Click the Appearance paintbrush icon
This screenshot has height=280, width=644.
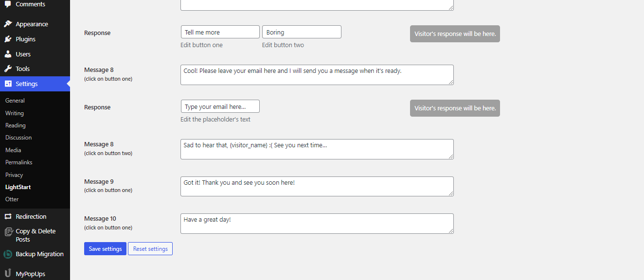tap(8, 24)
